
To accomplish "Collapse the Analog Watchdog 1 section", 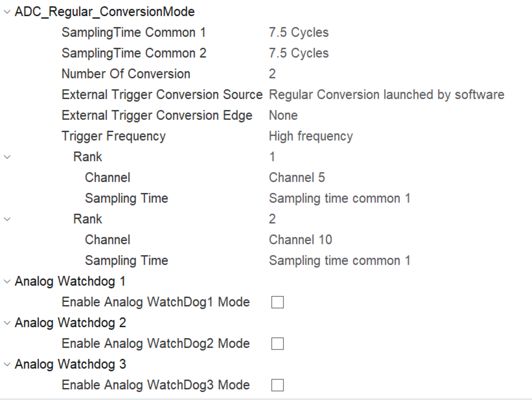I will pos(7,281).
